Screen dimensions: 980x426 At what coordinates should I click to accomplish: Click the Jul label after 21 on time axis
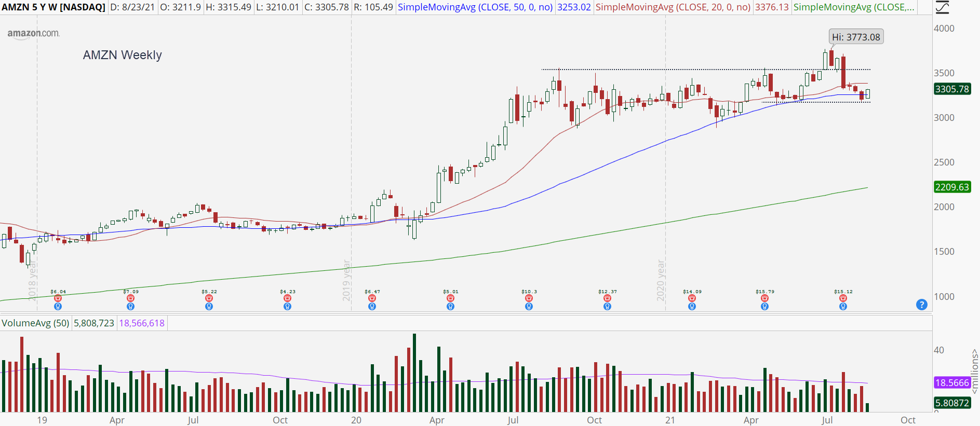(x=827, y=420)
